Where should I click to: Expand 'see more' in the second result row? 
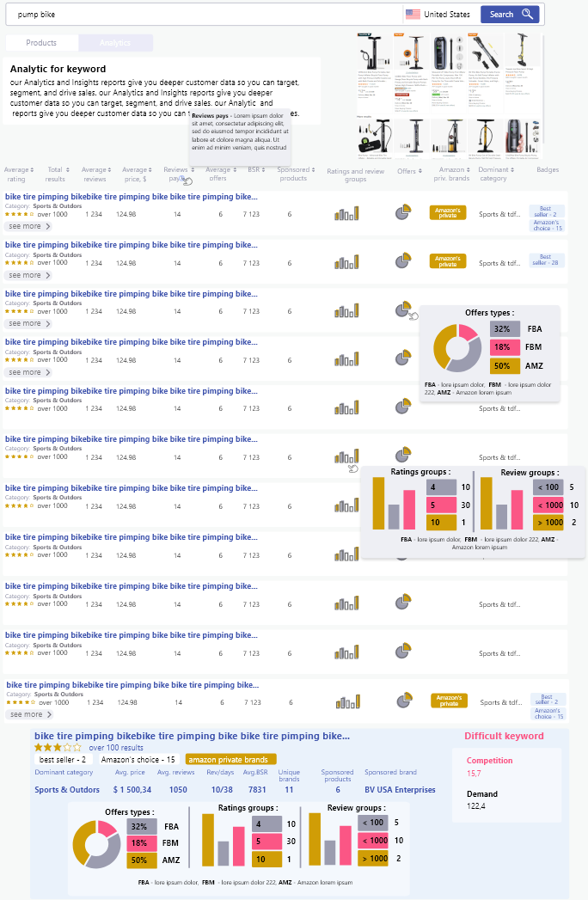(28, 275)
